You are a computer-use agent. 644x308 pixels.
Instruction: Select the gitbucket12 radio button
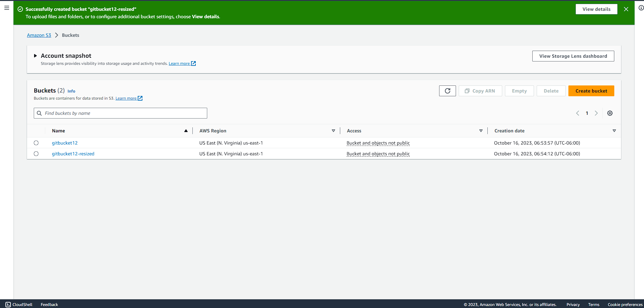(x=36, y=143)
